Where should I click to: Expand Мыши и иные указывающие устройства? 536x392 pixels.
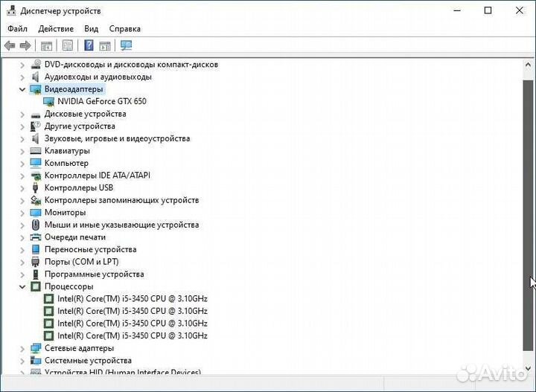point(22,225)
